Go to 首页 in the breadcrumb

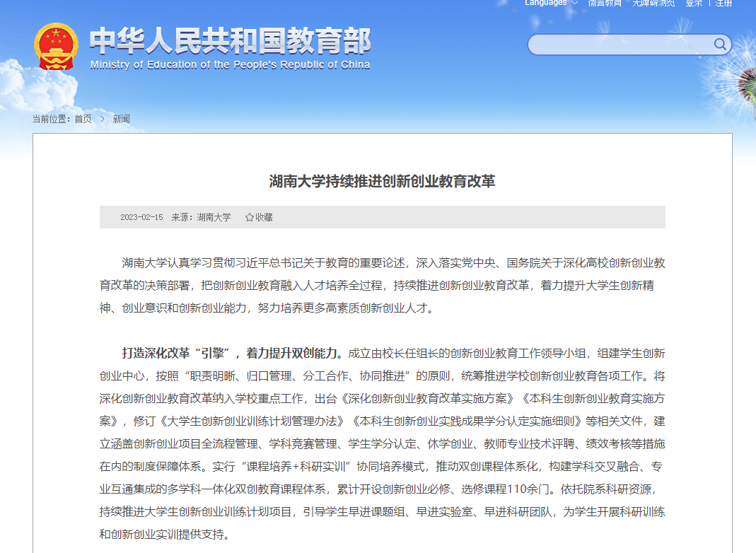coord(83,119)
